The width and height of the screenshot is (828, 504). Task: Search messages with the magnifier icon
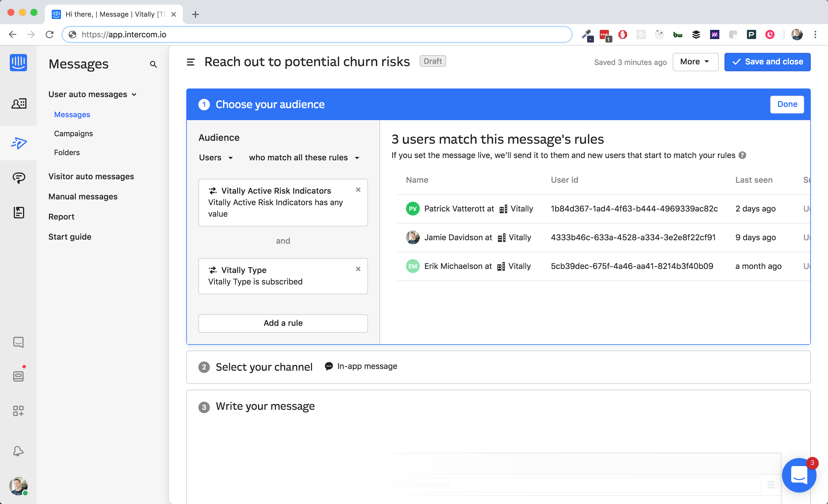[153, 64]
